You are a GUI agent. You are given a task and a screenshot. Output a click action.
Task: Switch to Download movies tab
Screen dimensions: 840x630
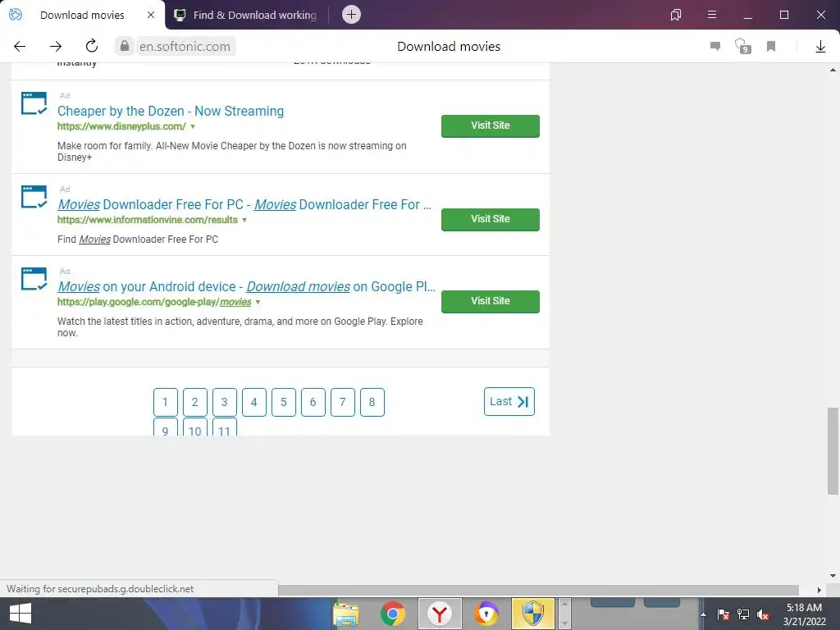82,15
